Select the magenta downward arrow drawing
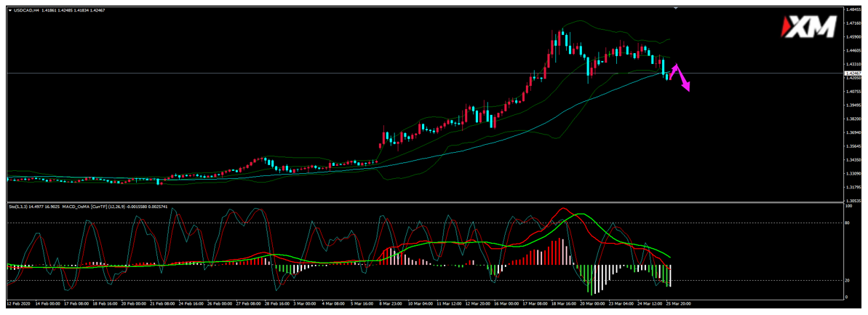 [x=685, y=84]
